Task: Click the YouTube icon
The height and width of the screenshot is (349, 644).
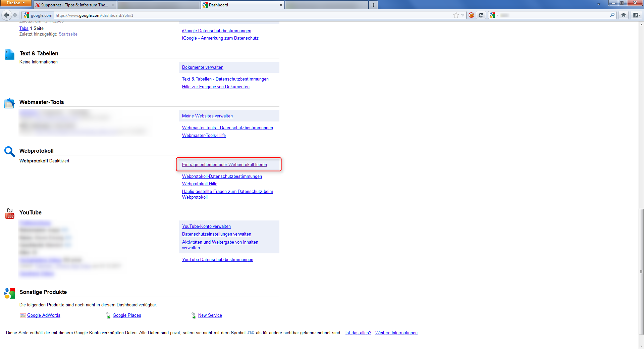Action: click(x=9, y=213)
